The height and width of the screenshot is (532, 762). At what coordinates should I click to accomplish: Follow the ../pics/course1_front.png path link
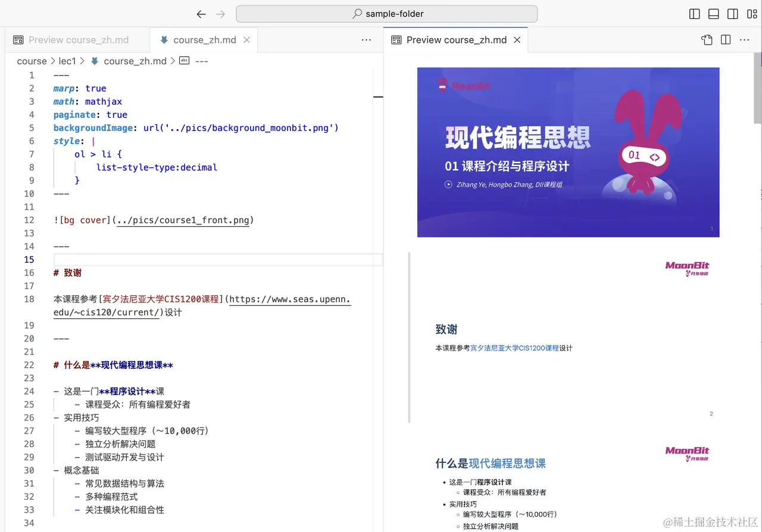click(x=183, y=220)
